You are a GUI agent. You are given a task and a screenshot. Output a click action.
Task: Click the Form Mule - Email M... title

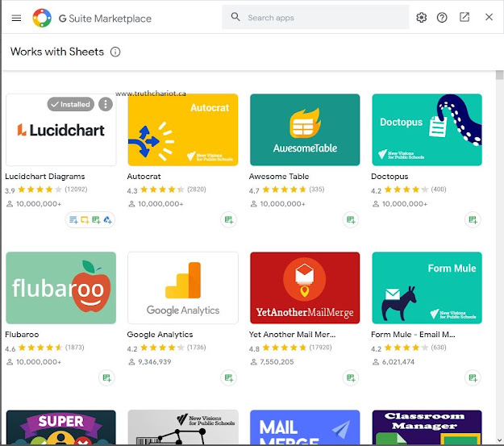click(413, 335)
